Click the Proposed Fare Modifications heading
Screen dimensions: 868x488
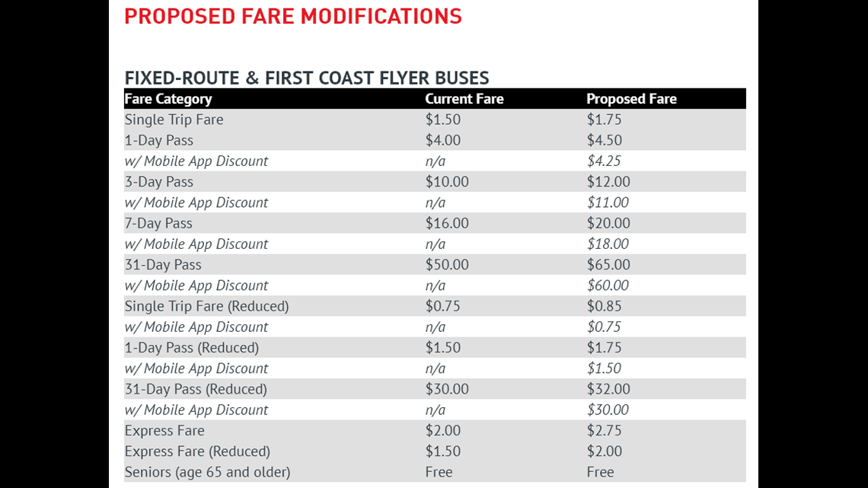tap(293, 16)
